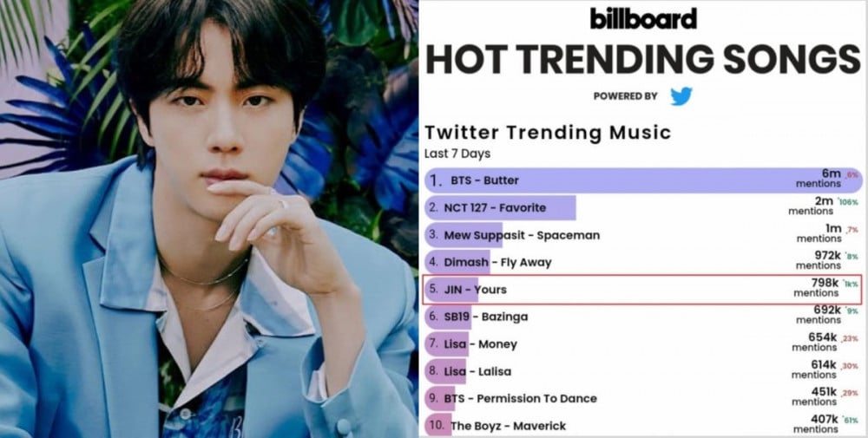Click the billboard logo at top

[x=644, y=19]
